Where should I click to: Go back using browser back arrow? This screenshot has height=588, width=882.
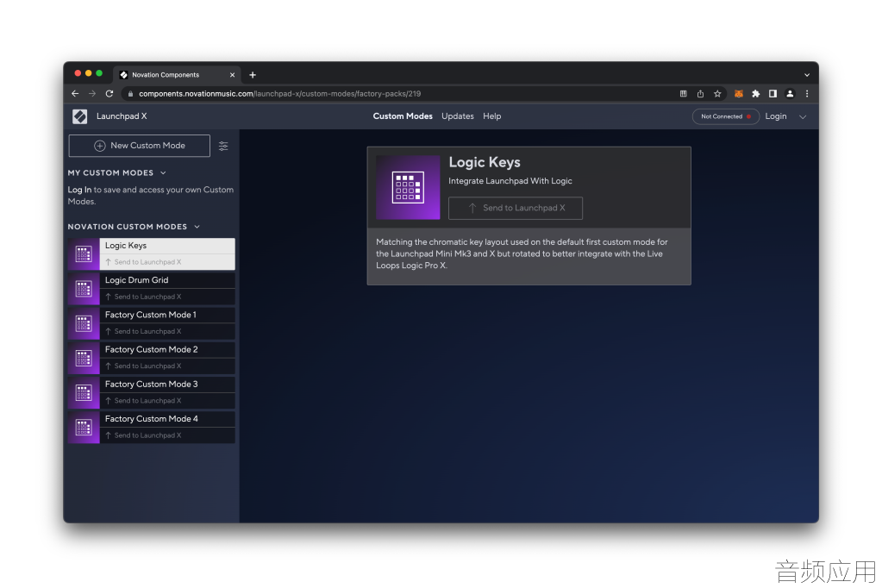coord(75,93)
